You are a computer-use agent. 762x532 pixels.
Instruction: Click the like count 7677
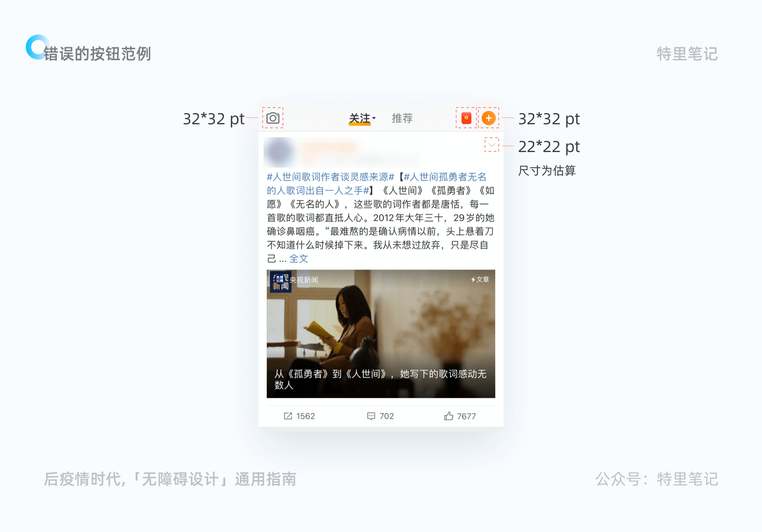[x=466, y=416]
